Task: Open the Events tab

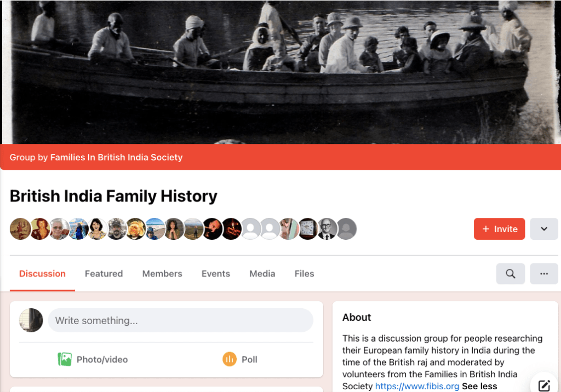Action: tap(216, 274)
